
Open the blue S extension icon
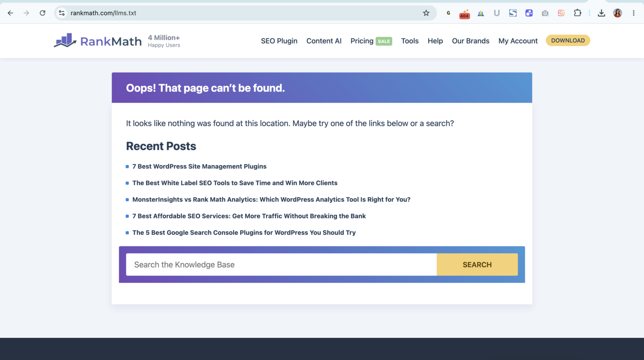[x=513, y=13]
